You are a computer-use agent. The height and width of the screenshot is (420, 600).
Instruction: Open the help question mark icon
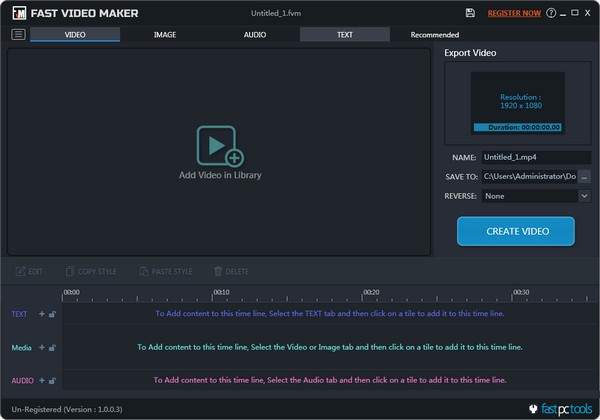(x=551, y=13)
